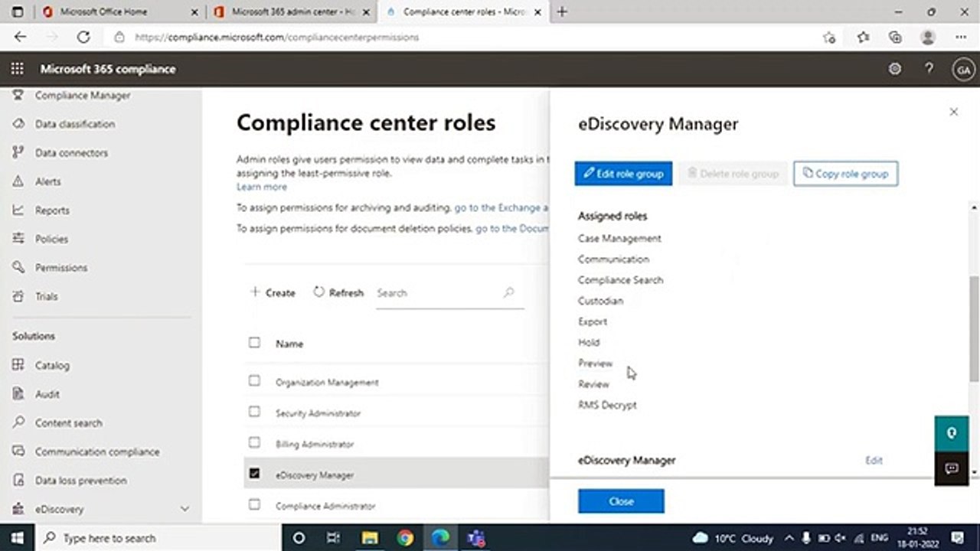
Task: Click the Windows taskbar search box
Action: point(158,538)
